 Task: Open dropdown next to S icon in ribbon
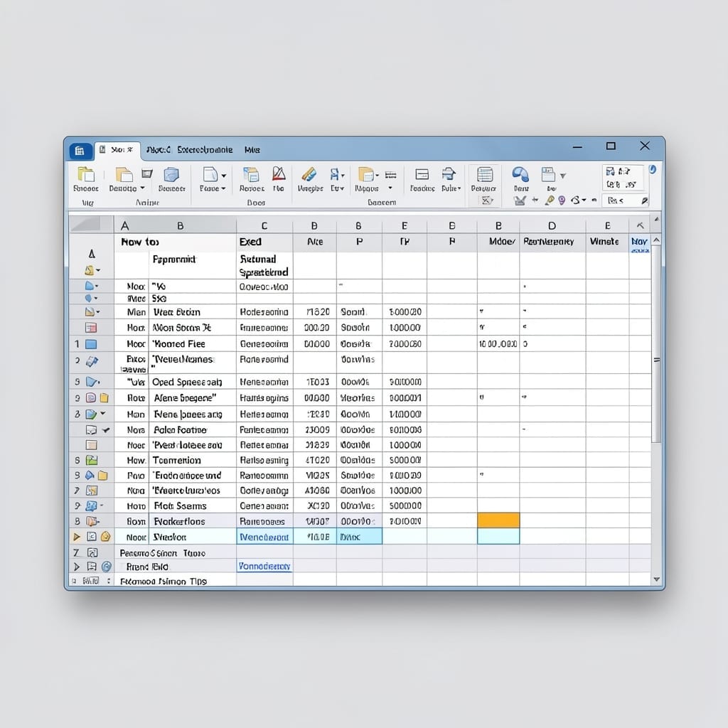pyautogui.click(x=584, y=200)
